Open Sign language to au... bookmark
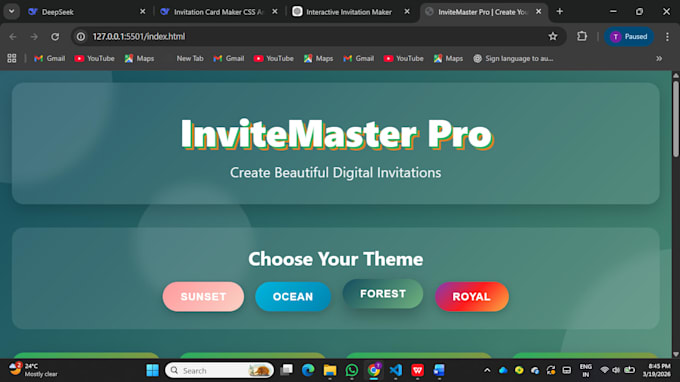680x382 pixels. (x=513, y=59)
